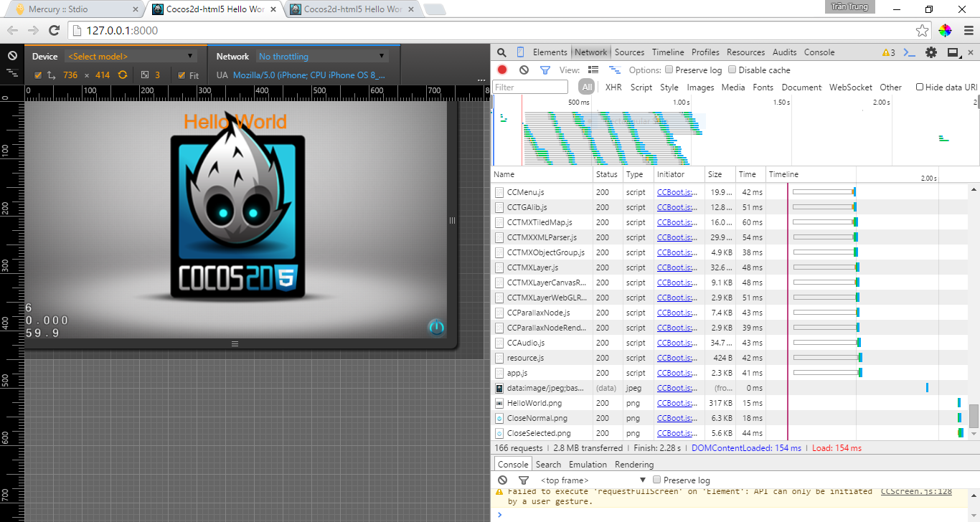The width and height of the screenshot is (980, 522).
Task: Reset device emulation overrides ban icon
Action: tap(12, 56)
